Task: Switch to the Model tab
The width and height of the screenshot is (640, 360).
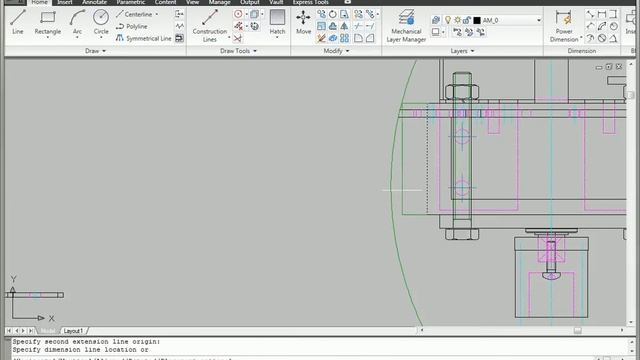Action: [48, 331]
